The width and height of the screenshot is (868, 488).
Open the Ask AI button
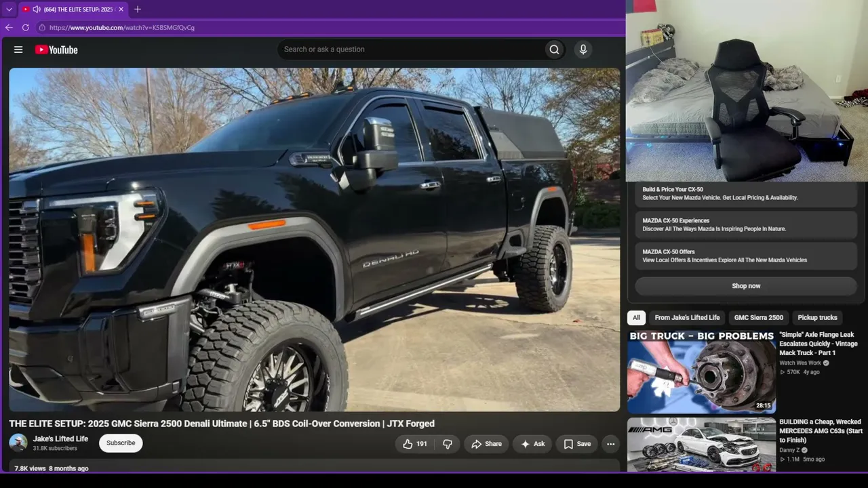tap(532, 444)
